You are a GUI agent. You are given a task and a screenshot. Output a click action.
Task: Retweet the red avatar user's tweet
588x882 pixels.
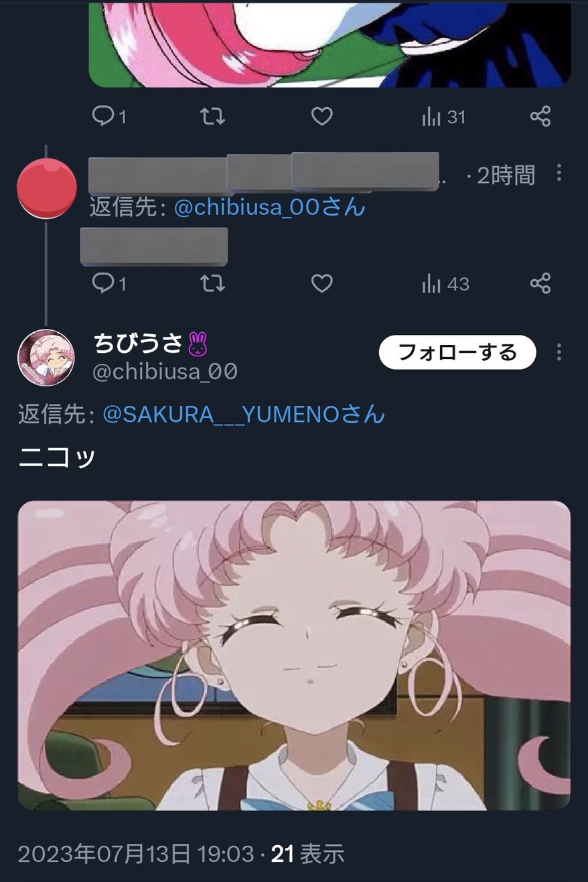pyautogui.click(x=213, y=283)
